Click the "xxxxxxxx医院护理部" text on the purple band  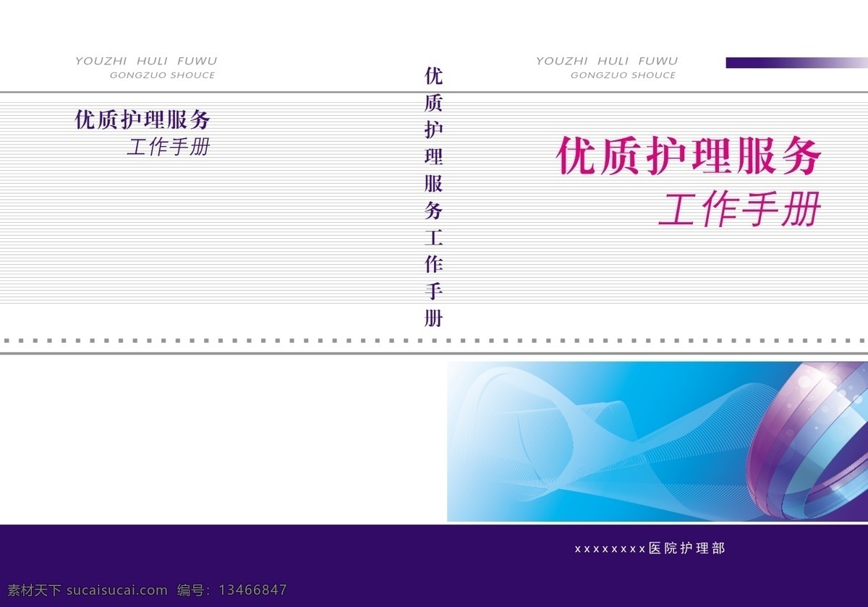(650, 548)
